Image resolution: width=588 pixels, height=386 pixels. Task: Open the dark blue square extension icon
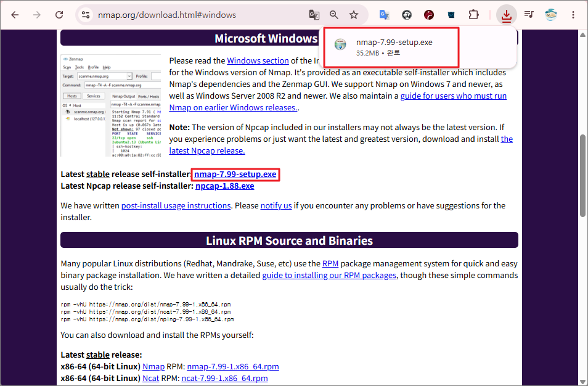451,15
